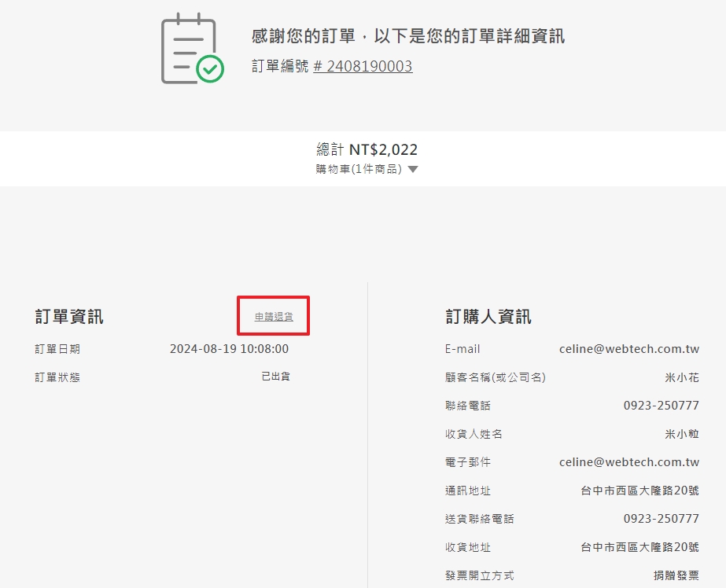The image size is (726, 588).
Task: Click the address beside 通訊地址 label
Action: [x=639, y=491]
